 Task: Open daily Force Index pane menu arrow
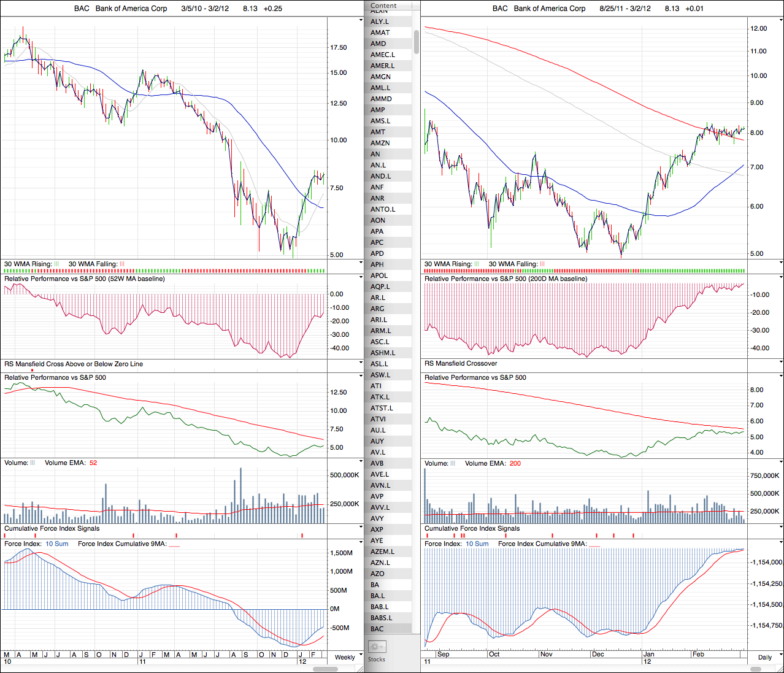coord(780,542)
